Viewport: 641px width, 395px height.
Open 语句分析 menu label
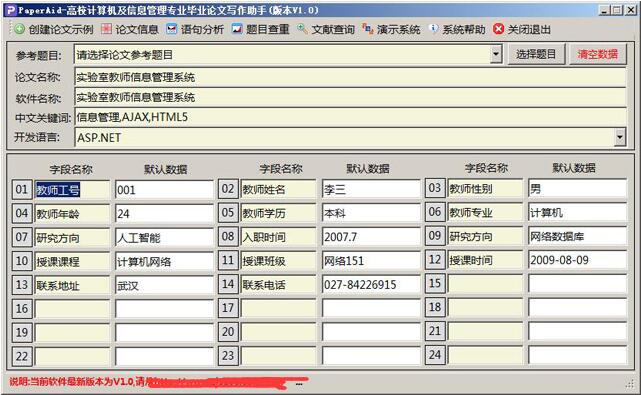(x=202, y=29)
